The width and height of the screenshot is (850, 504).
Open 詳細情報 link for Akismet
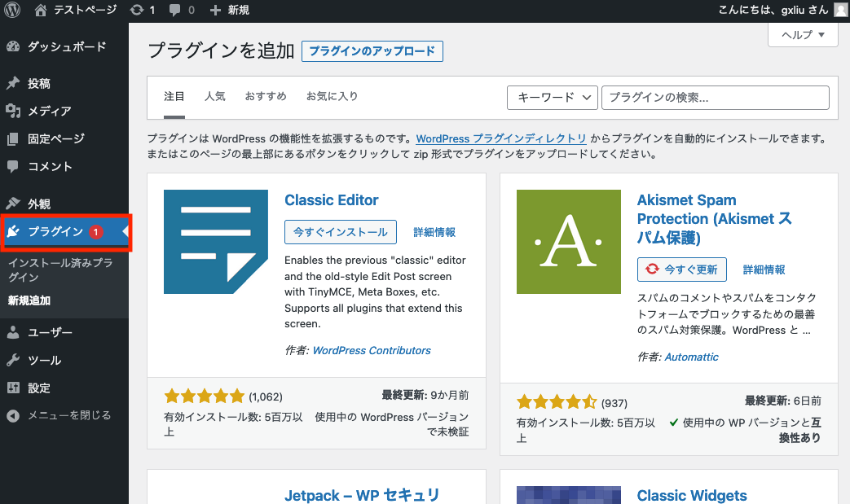764,270
